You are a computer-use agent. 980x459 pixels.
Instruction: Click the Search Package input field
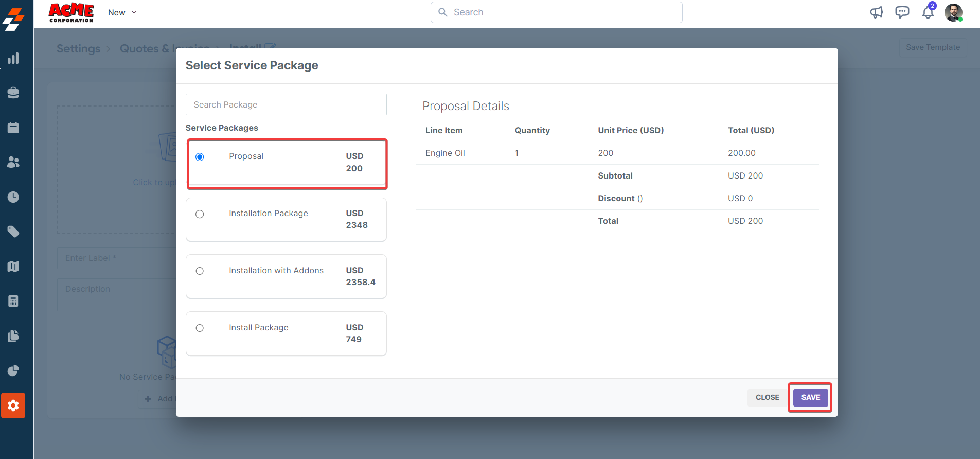286,104
